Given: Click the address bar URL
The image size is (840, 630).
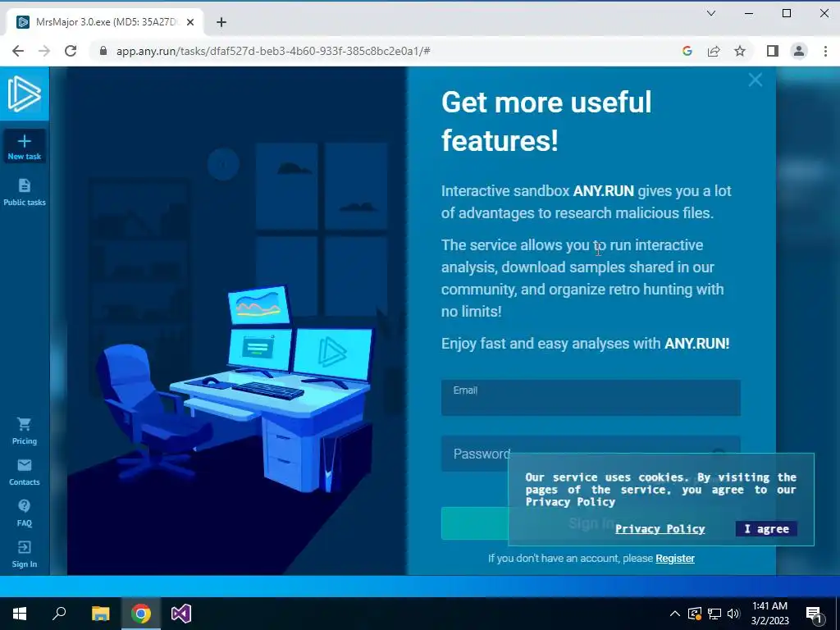Looking at the screenshot, I should click(273, 51).
